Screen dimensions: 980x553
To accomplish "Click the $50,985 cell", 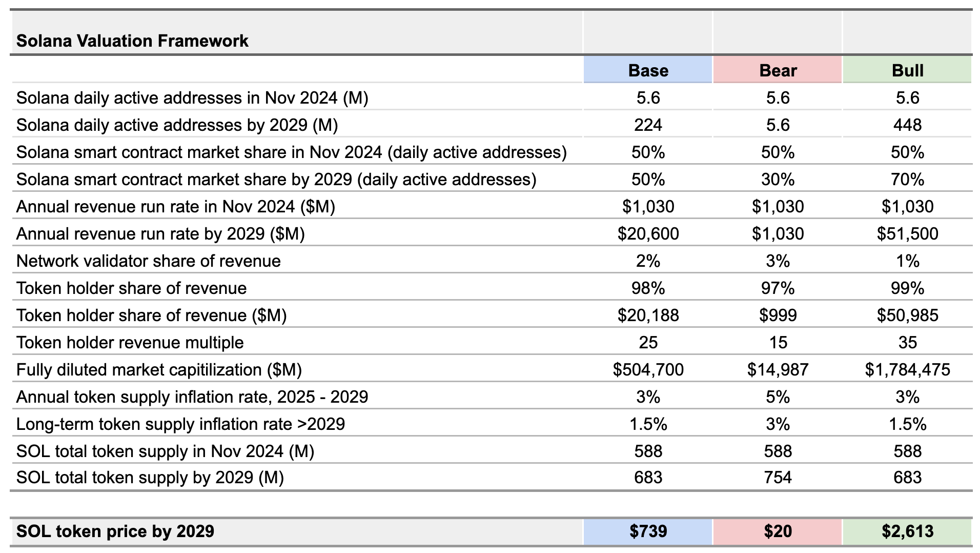I will (907, 315).
